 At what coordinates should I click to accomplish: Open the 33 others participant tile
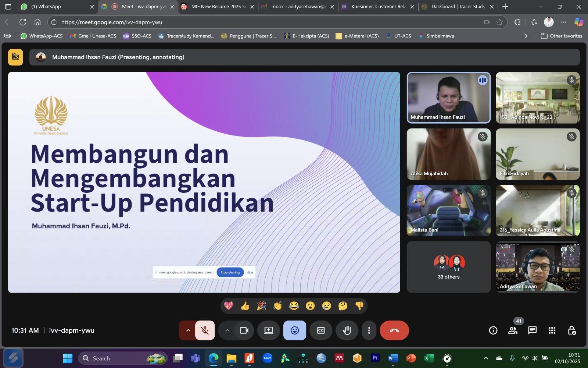coord(448,267)
